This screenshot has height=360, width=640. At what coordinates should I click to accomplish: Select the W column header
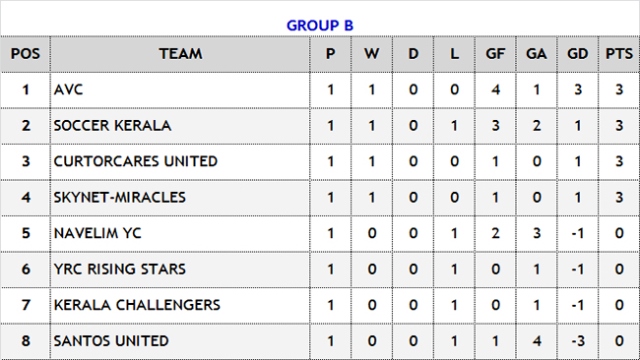(x=371, y=54)
